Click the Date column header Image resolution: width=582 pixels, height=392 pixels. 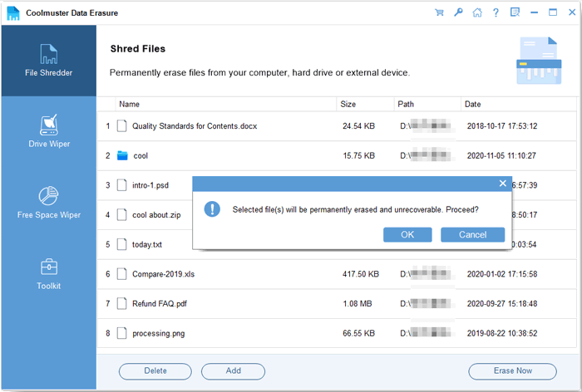click(473, 105)
